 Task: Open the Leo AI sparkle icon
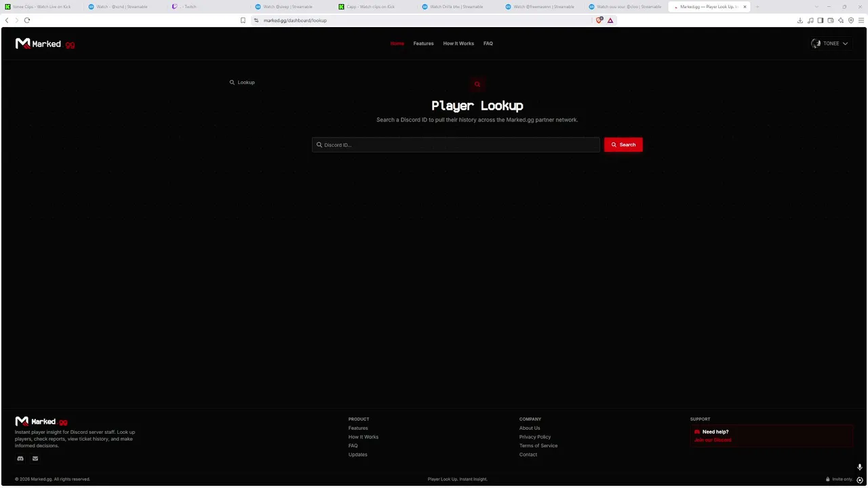(x=841, y=20)
